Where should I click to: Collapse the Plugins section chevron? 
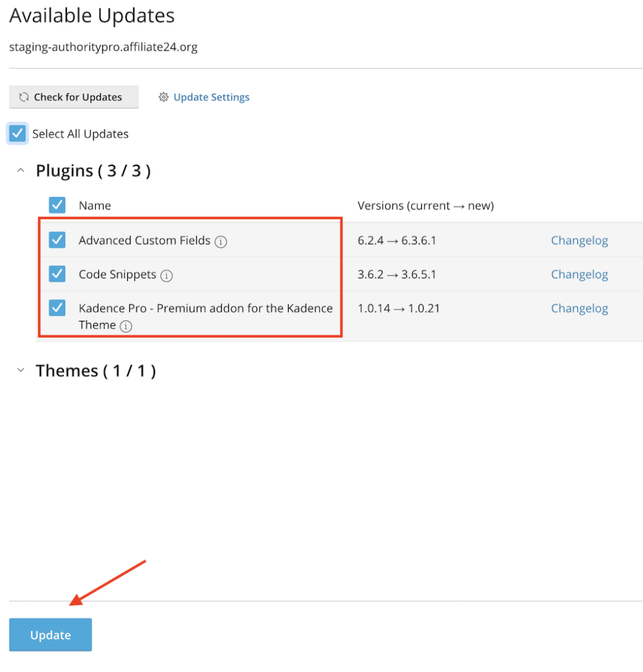[21, 171]
